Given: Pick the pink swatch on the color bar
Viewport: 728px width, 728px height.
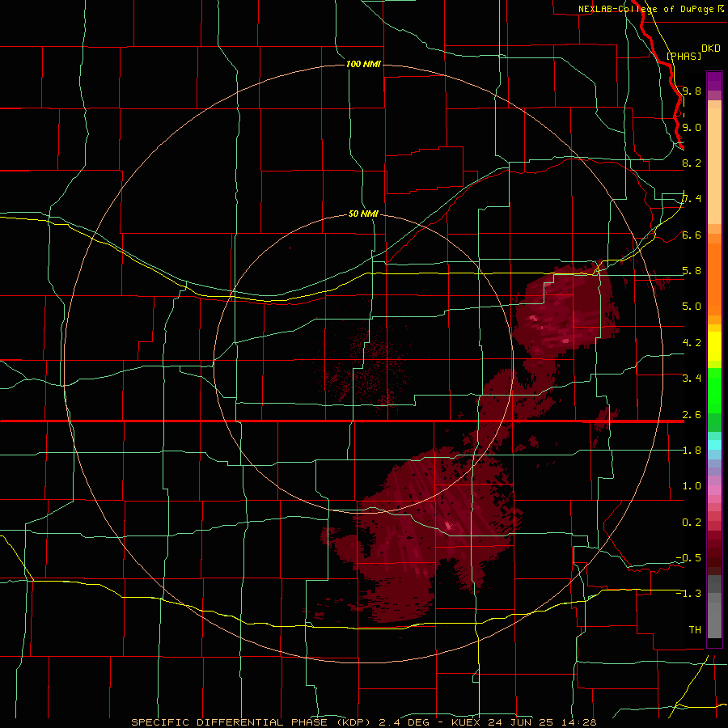Looking at the screenshot, I should pos(714,490).
